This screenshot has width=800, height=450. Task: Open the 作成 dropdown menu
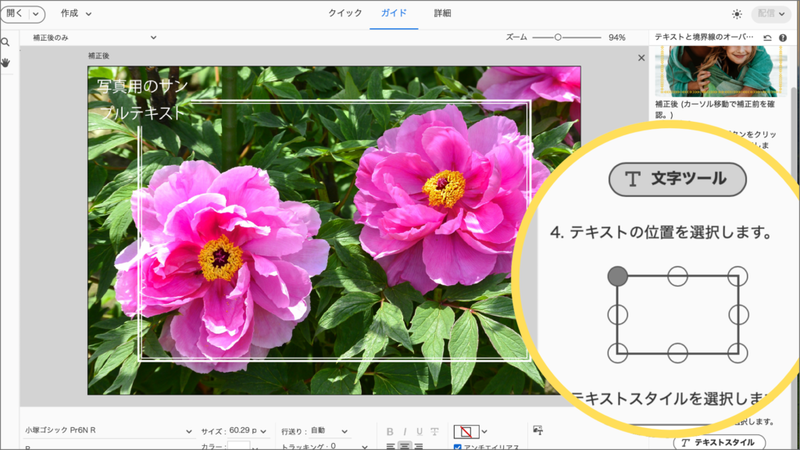(76, 14)
